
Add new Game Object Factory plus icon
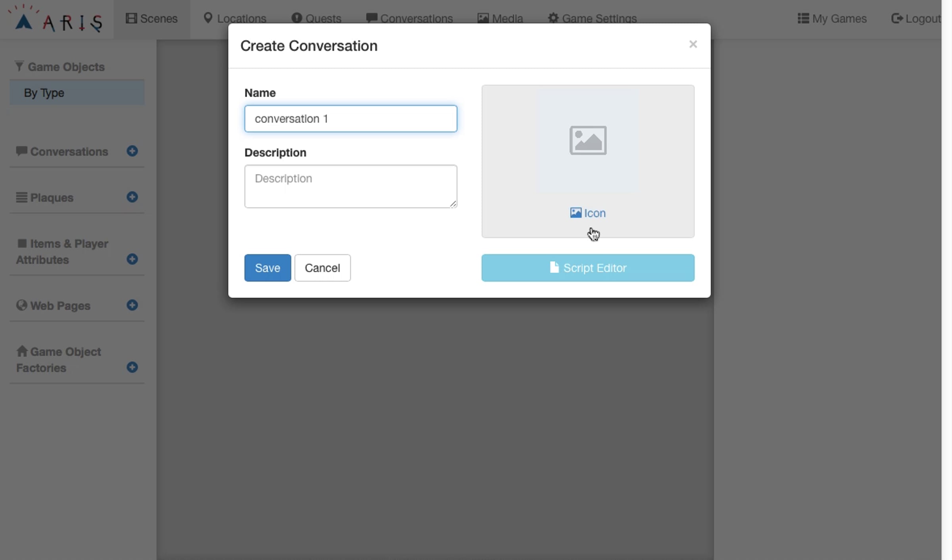click(132, 367)
